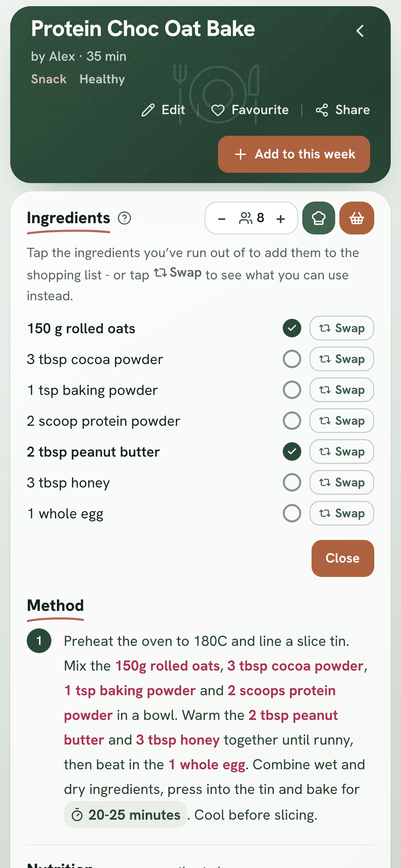Open Swap options for honey
The height and width of the screenshot is (868, 401).
click(342, 482)
